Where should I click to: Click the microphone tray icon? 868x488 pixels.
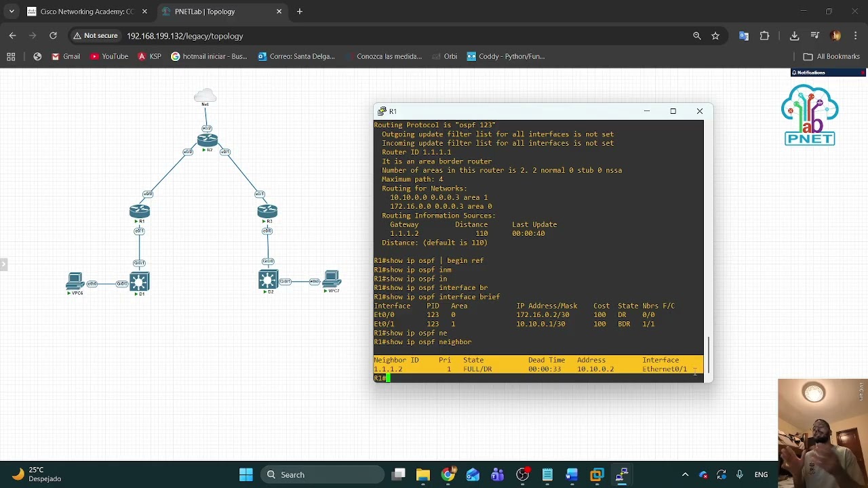click(740, 474)
